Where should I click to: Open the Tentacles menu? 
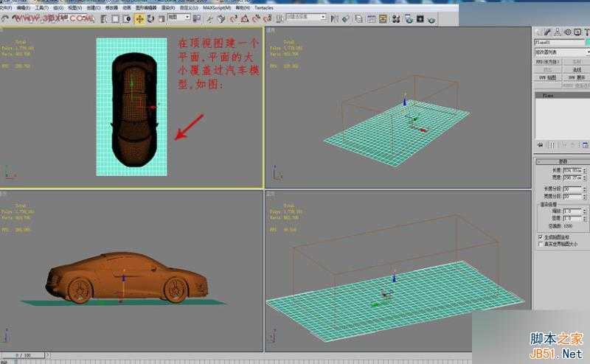pyautogui.click(x=264, y=8)
